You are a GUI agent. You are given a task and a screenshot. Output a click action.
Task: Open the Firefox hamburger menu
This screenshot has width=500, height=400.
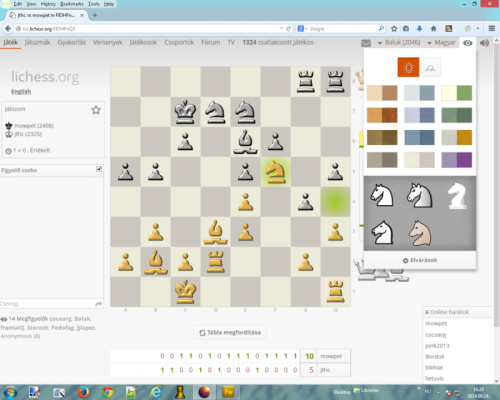click(492, 29)
